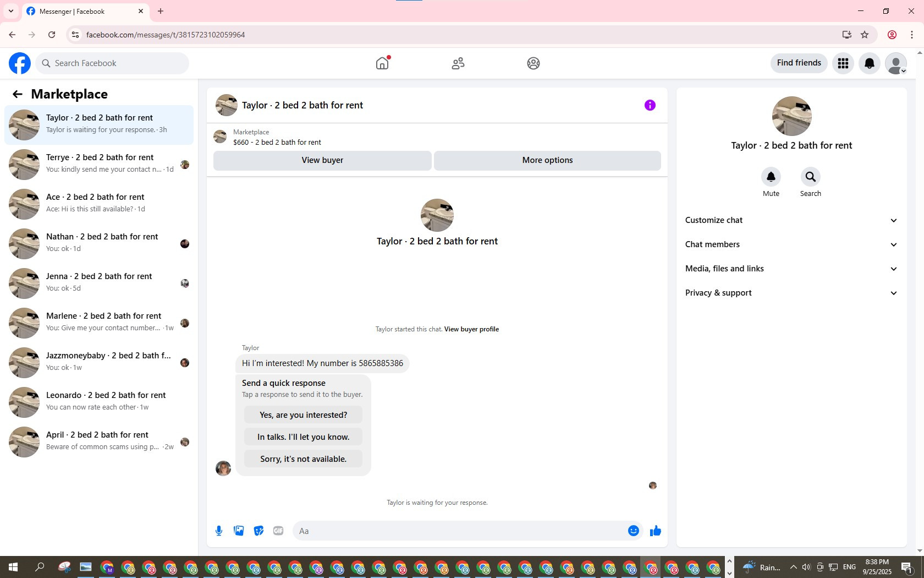This screenshot has height=578, width=924.
Task: Choose a sticker icon
Action: pos(258,531)
